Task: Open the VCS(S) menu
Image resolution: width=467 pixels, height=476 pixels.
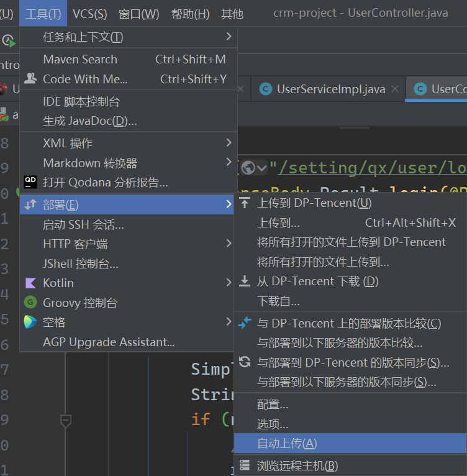Action: pyautogui.click(x=90, y=14)
